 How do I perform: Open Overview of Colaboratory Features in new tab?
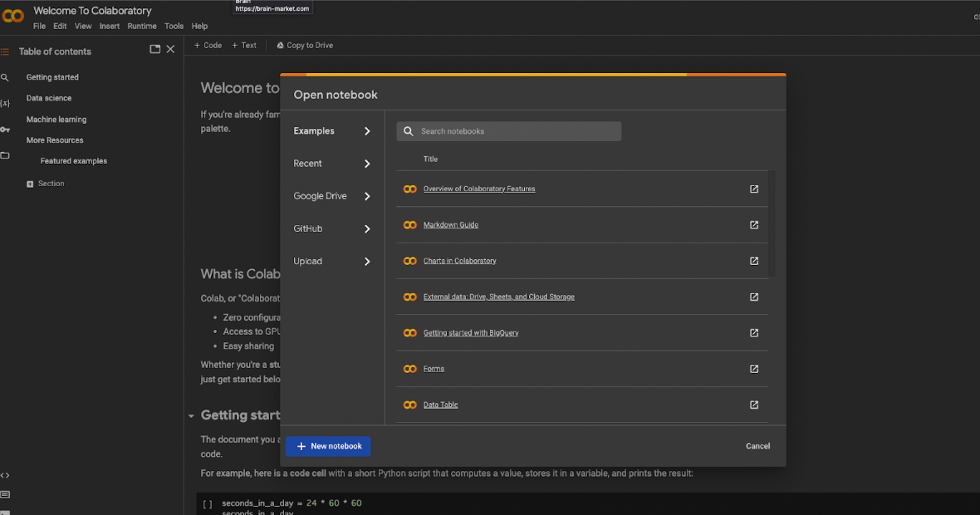[754, 189]
